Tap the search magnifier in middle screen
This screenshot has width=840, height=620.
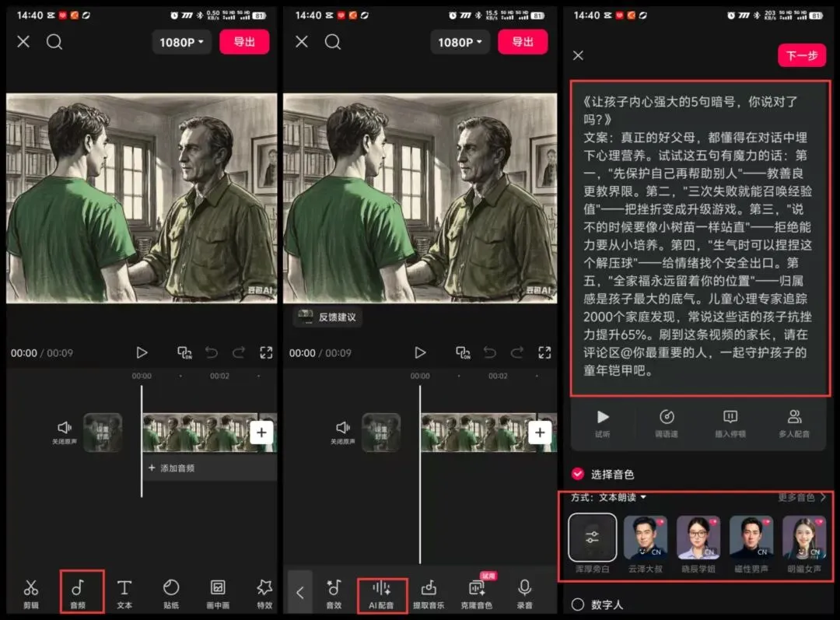333,42
